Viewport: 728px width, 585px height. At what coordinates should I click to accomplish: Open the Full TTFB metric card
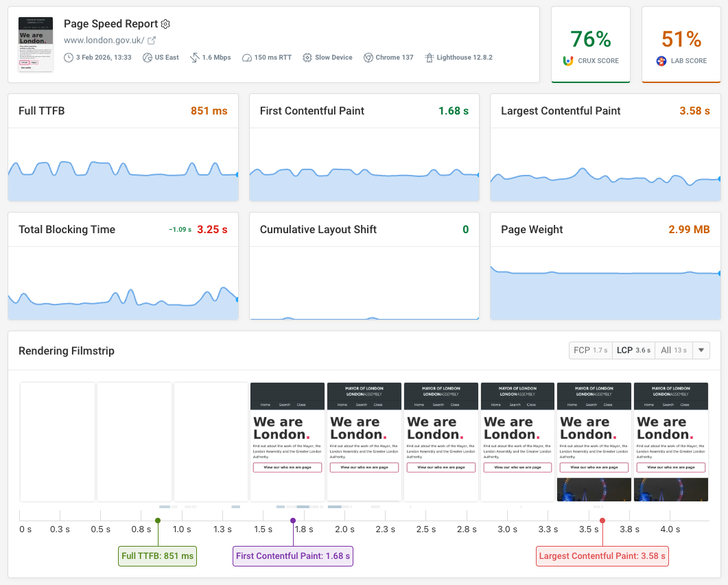123,147
